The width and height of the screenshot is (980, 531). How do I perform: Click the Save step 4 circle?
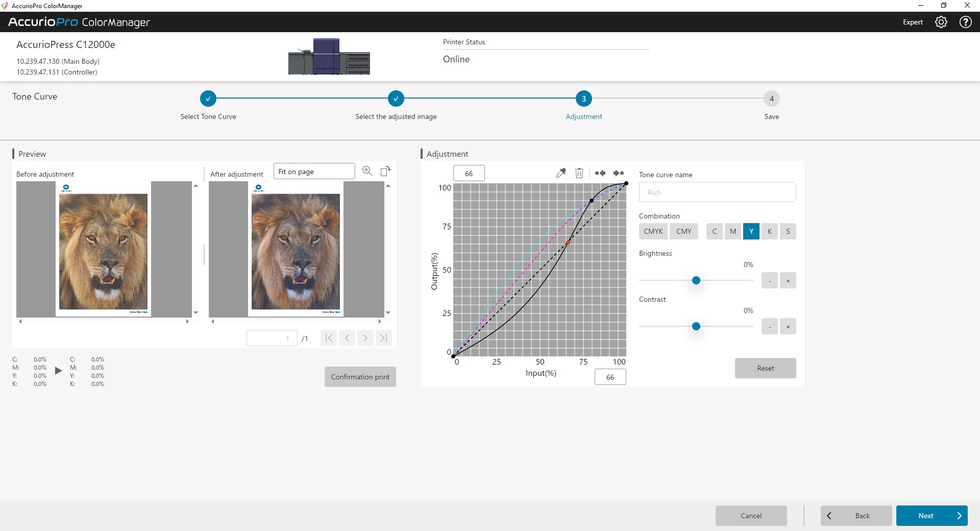point(772,99)
